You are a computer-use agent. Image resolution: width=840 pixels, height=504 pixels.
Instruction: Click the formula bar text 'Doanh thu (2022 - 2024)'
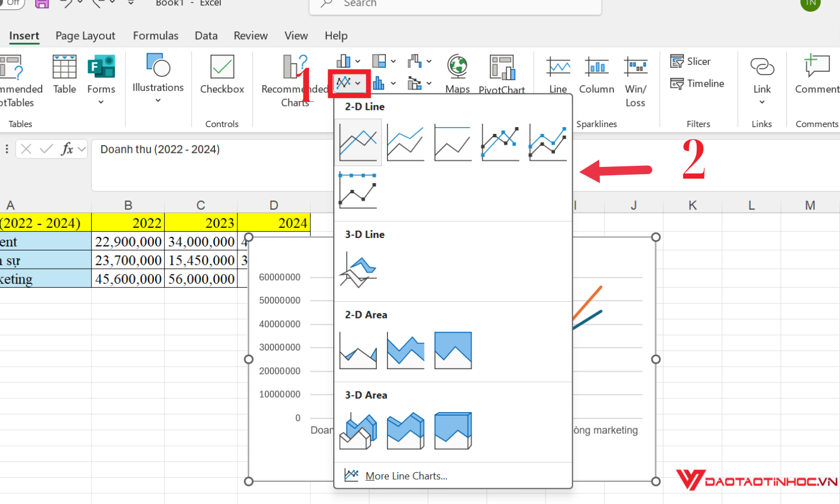160,150
